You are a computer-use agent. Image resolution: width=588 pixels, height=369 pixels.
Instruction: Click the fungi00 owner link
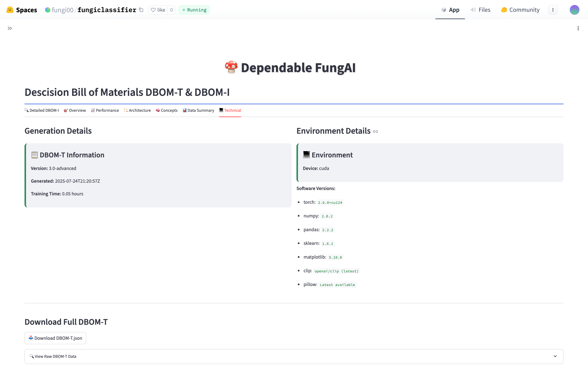coord(62,10)
